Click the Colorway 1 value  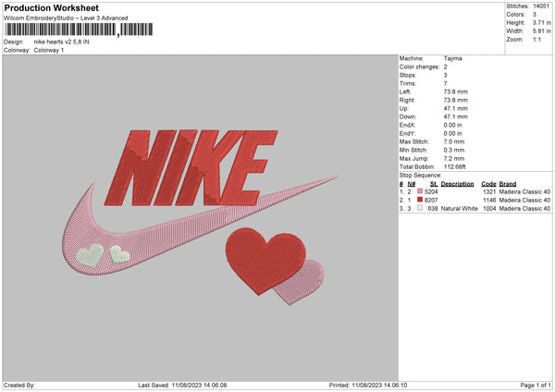click(x=51, y=50)
